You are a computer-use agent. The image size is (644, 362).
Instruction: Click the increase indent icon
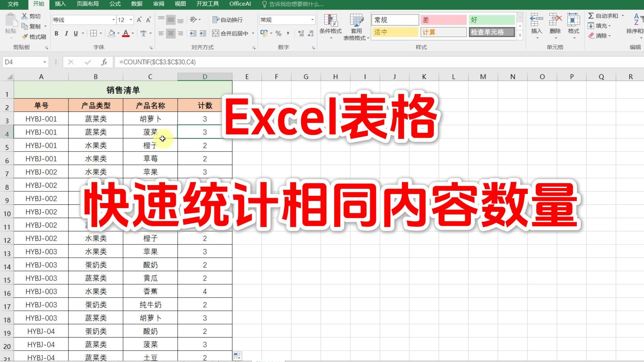click(x=203, y=33)
